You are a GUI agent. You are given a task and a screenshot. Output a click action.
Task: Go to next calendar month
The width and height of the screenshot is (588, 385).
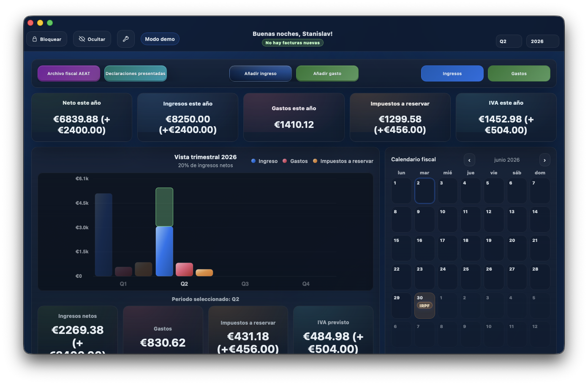pos(545,160)
